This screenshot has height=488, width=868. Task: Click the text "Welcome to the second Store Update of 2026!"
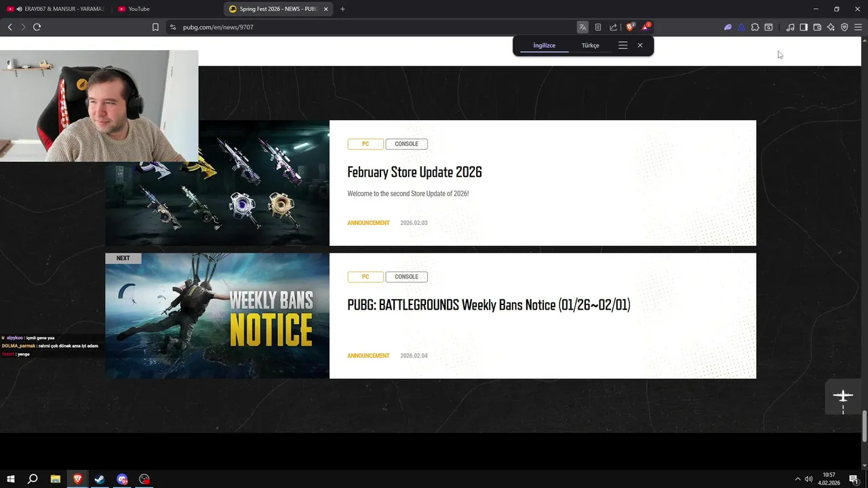click(408, 194)
